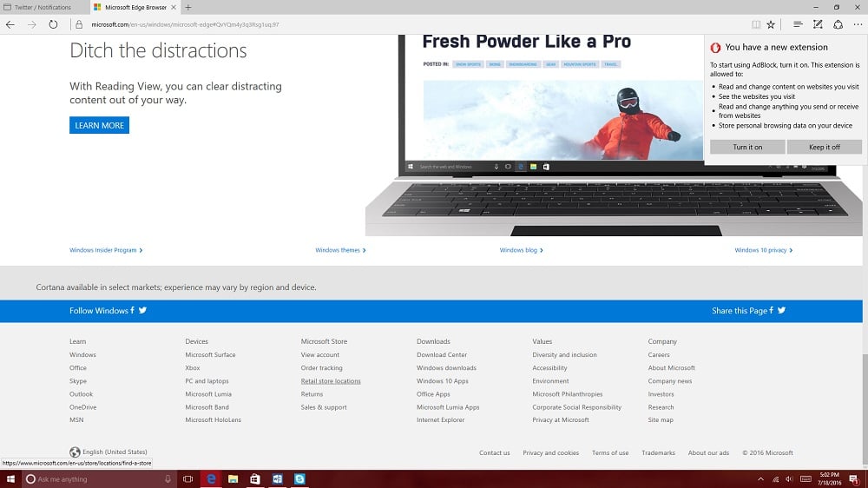The image size is (868, 488).
Task: Change language via English (United States)
Action: tap(108, 452)
